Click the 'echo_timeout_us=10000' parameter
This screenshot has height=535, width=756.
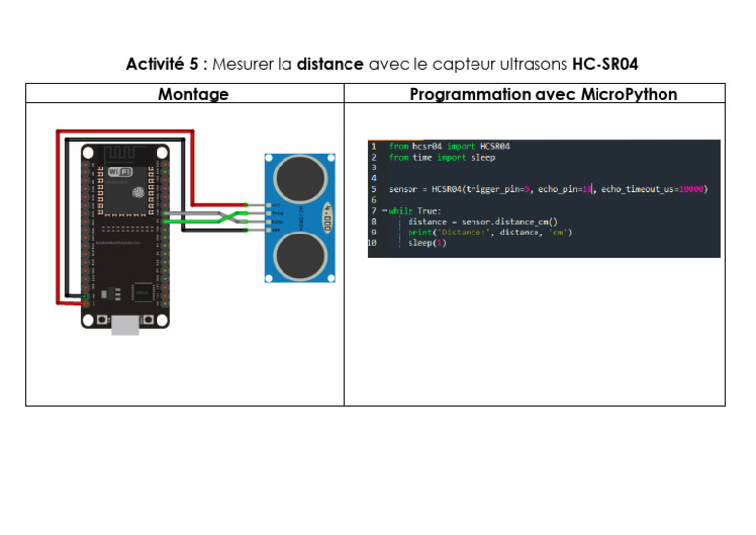(x=653, y=189)
